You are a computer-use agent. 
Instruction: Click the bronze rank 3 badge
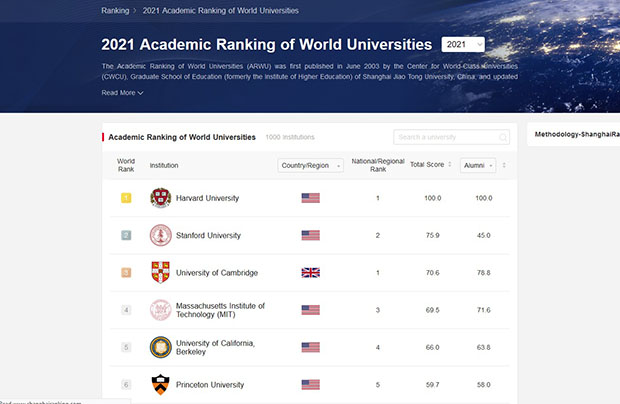coord(126,273)
